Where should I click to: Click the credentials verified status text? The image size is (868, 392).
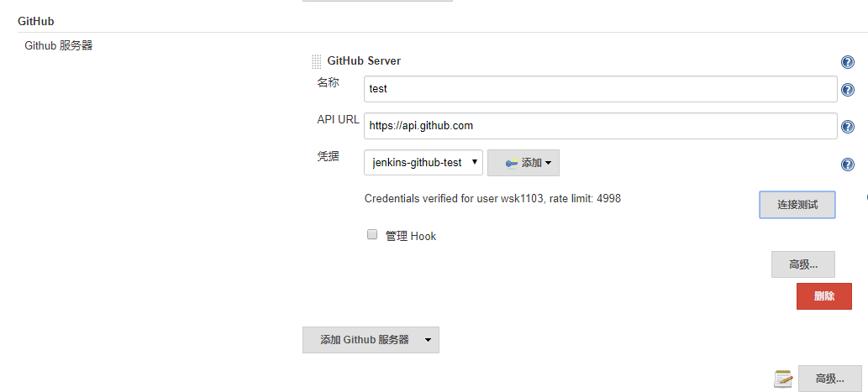click(x=492, y=198)
